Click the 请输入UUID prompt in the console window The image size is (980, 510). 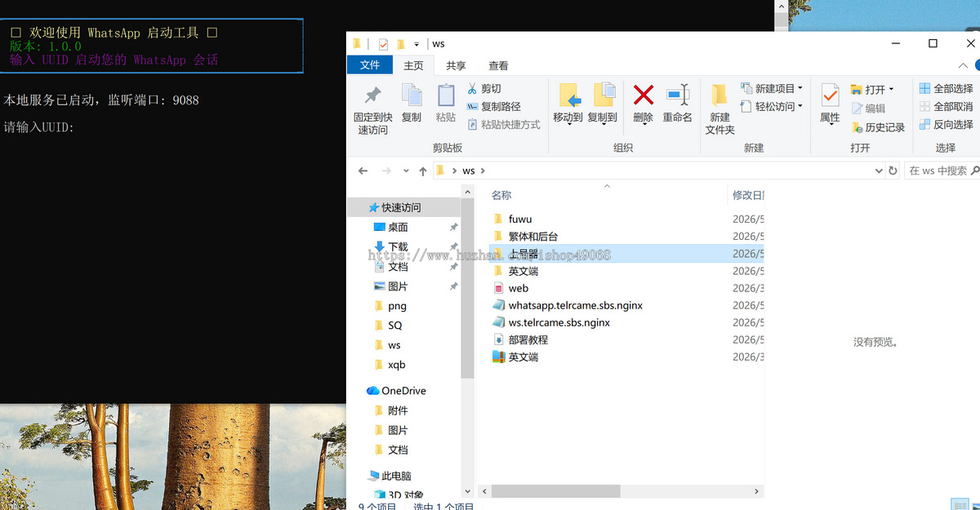39,127
